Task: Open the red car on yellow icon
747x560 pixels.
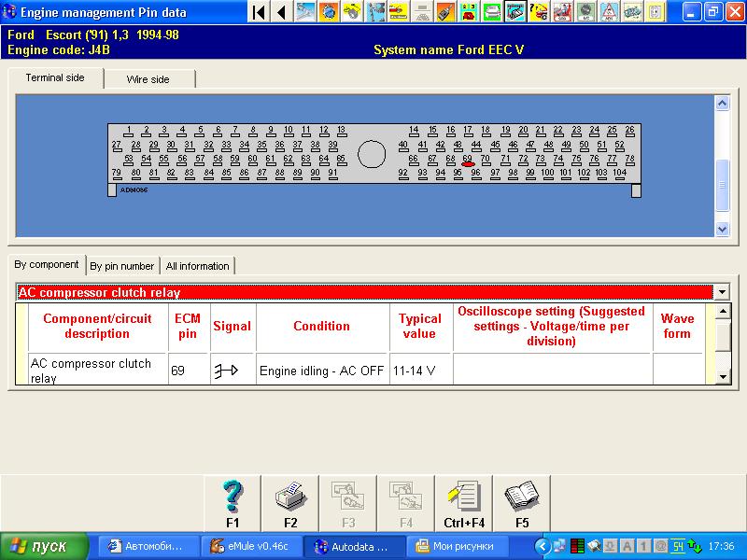Action: click(x=399, y=12)
